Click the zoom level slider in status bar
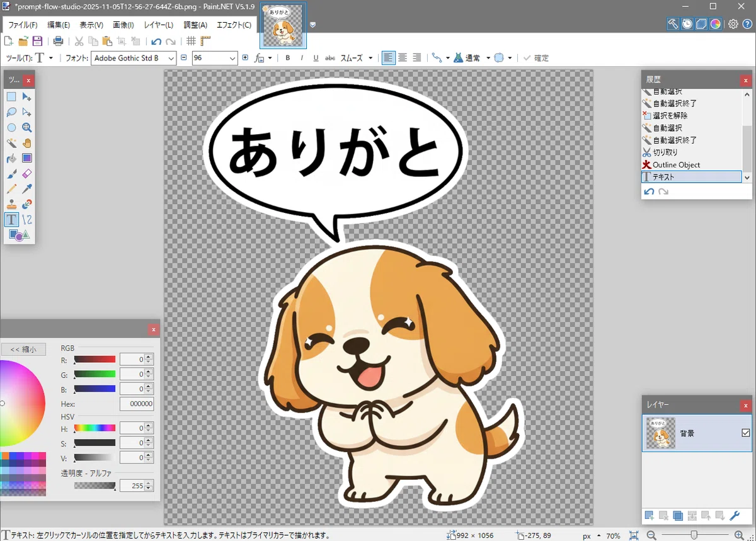Image resolution: width=756 pixels, height=541 pixels. click(694, 535)
